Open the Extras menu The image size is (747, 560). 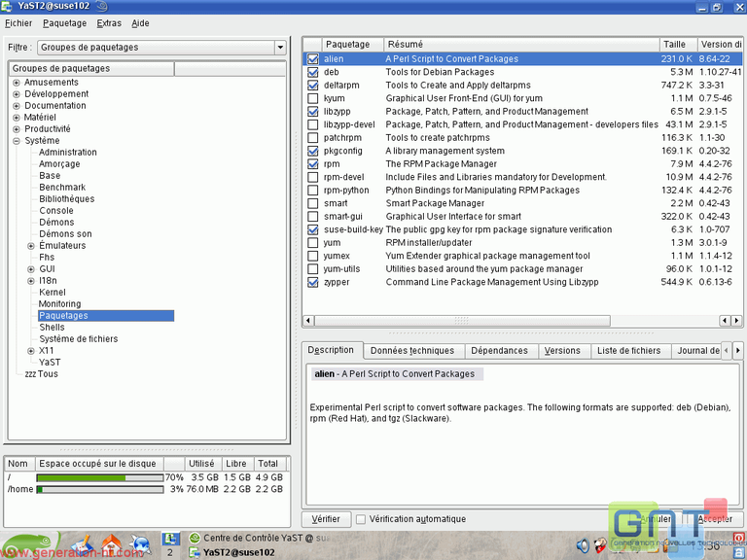[109, 23]
